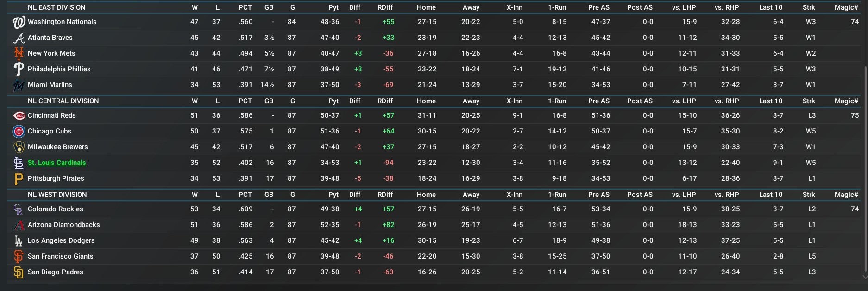Sort NL West by Last 10 column
The width and height of the screenshot is (868, 291).
tap(770, 195)
